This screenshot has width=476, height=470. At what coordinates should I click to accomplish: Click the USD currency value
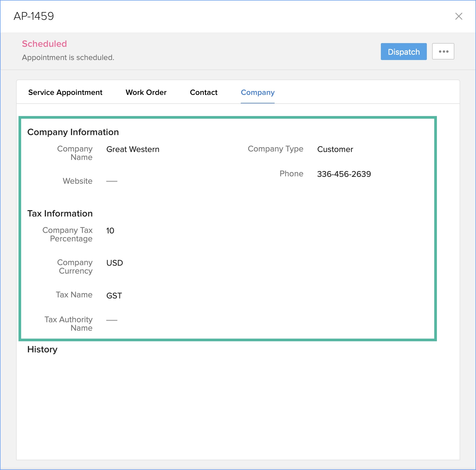pos(114,263)
